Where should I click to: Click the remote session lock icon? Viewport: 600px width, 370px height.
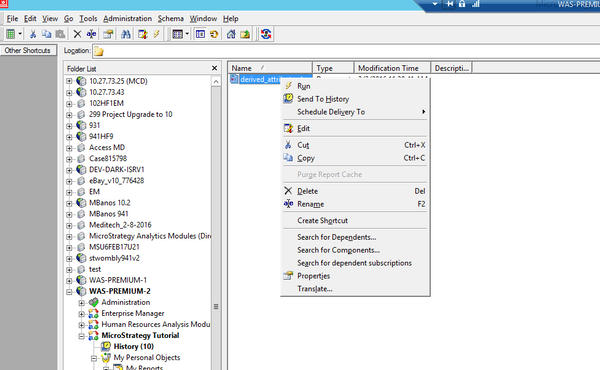(462, 4)
